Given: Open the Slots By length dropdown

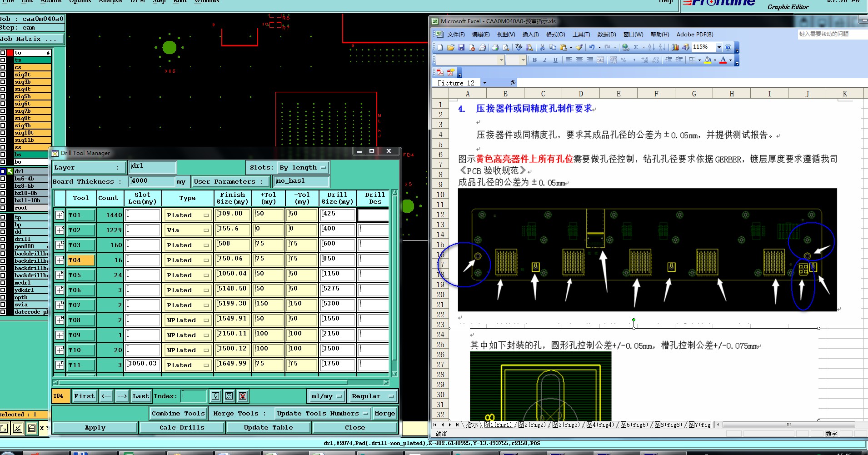Looking at the screenshot, I should click(x=303, y=168).
